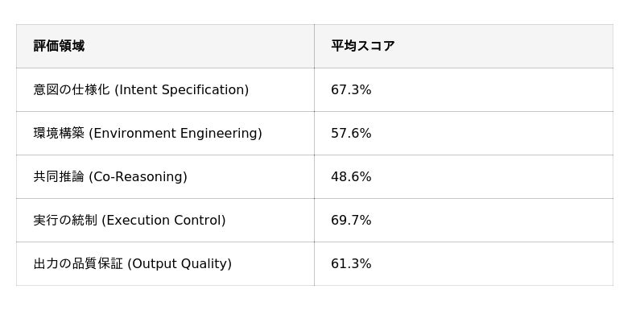Click the 48.6% score value
This screenshot has width=644, height=310.
pyautogui.click(x=351, y=177)
